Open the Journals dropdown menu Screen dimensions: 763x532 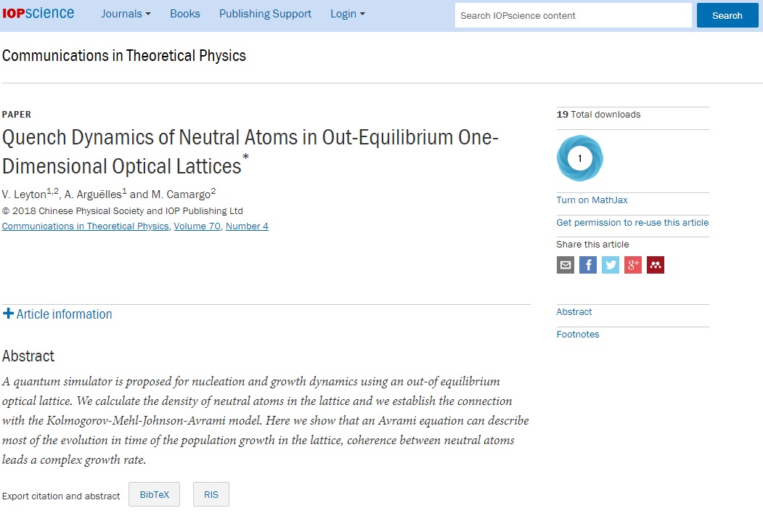pyautogui.click(x=126, y=14)
